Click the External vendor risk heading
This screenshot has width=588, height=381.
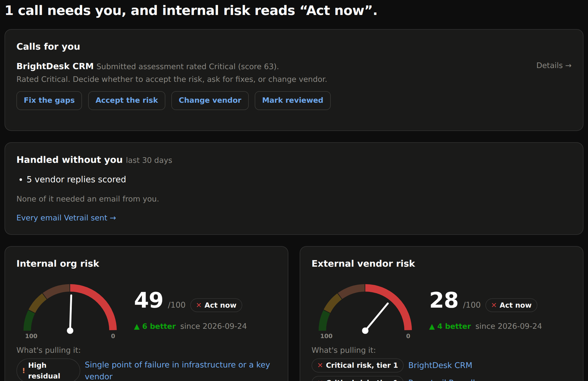click(x=363, y=264)
